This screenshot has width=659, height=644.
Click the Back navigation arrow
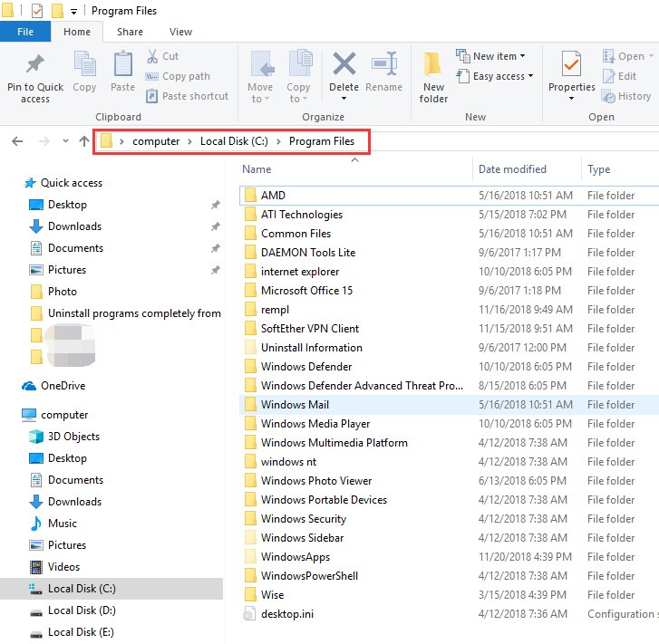17,141
